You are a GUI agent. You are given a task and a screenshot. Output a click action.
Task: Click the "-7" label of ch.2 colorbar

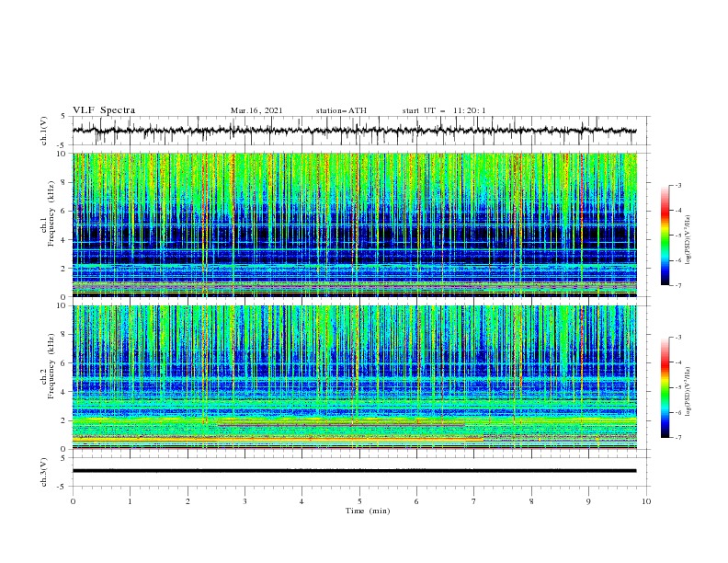point(677,437)
